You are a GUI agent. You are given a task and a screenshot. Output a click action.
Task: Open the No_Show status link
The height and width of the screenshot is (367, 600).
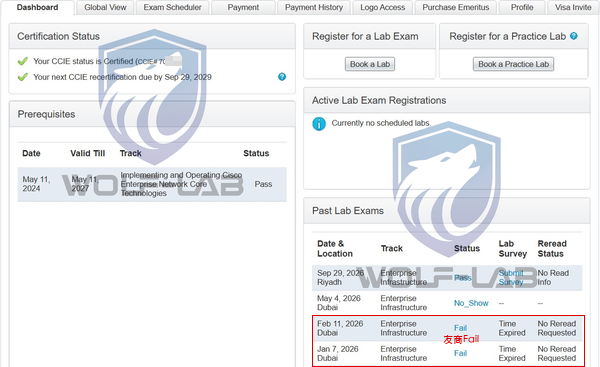click(x=471, y=303)
